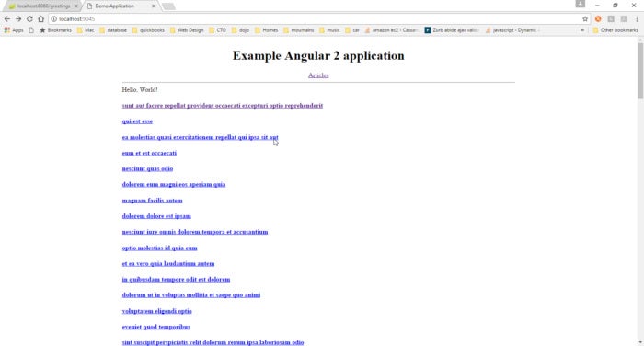
Task: Open the 'qui est esse' article link
Action: [137, 121]
